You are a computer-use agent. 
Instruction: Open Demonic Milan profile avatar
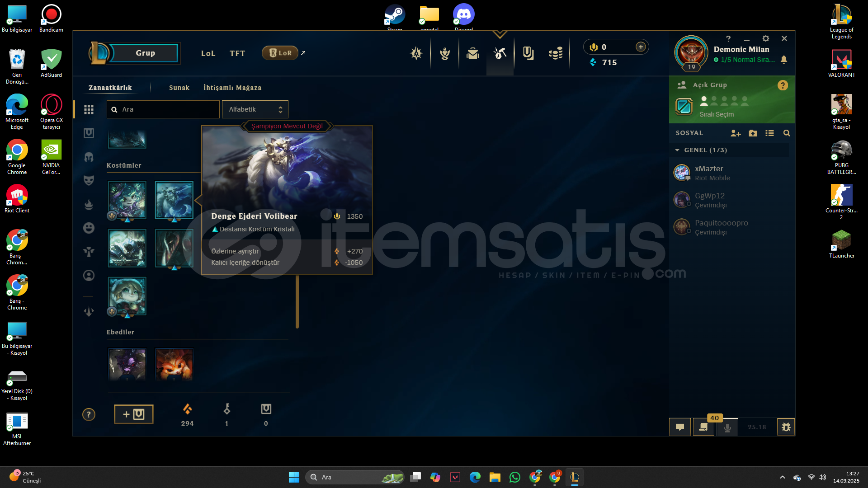[691, 52]
